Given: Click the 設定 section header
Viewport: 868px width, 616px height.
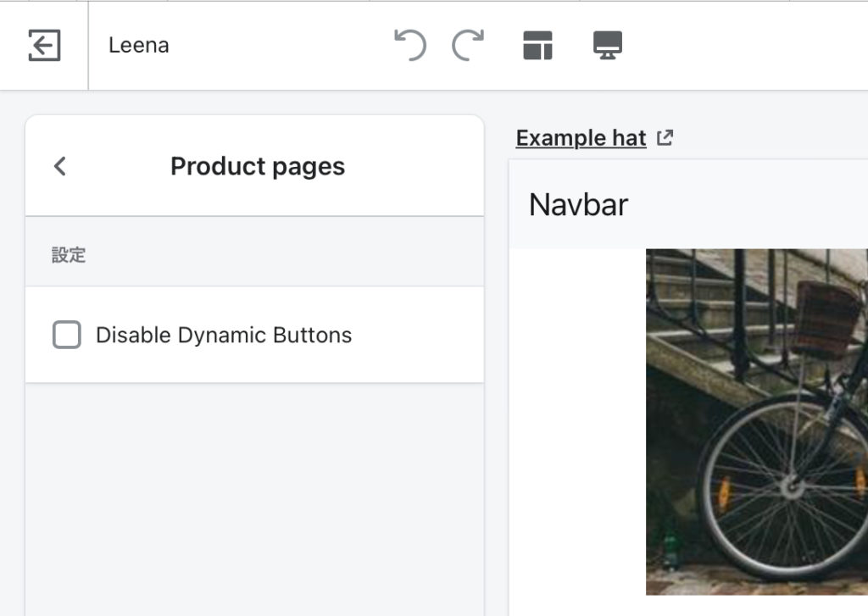Looking at the screenshot, I should pos(69,255).
